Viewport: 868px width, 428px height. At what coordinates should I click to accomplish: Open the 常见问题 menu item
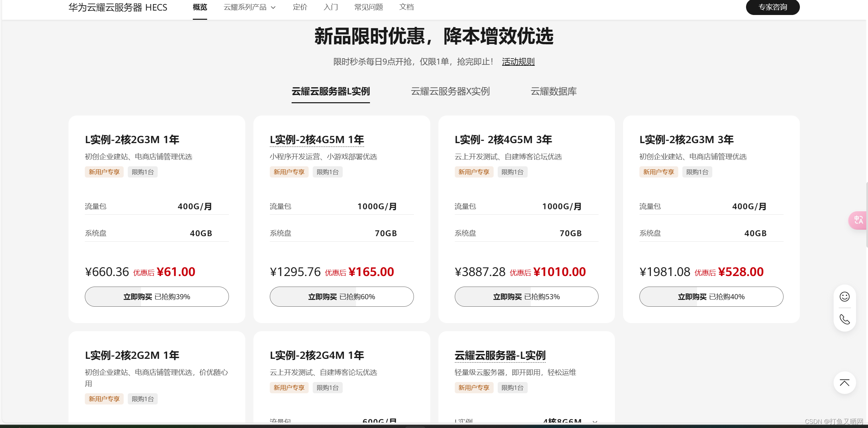[x=369, y=7]
